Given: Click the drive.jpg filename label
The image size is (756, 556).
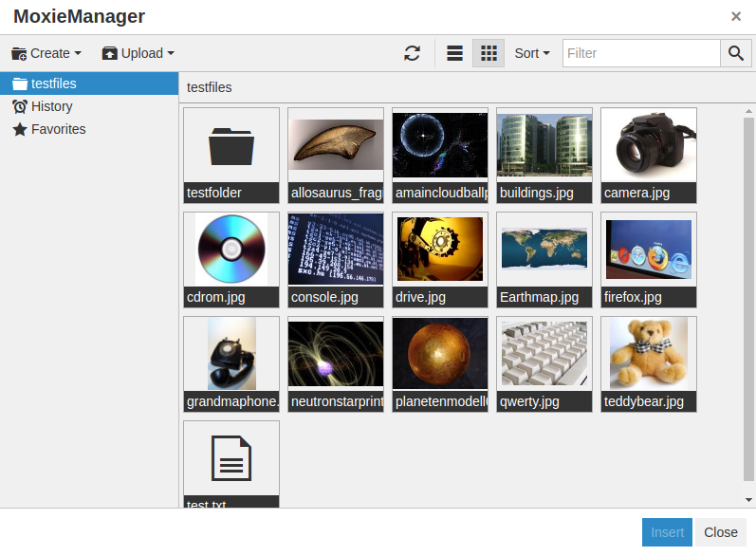Looking at the screenshot, I should coord(420,297).
